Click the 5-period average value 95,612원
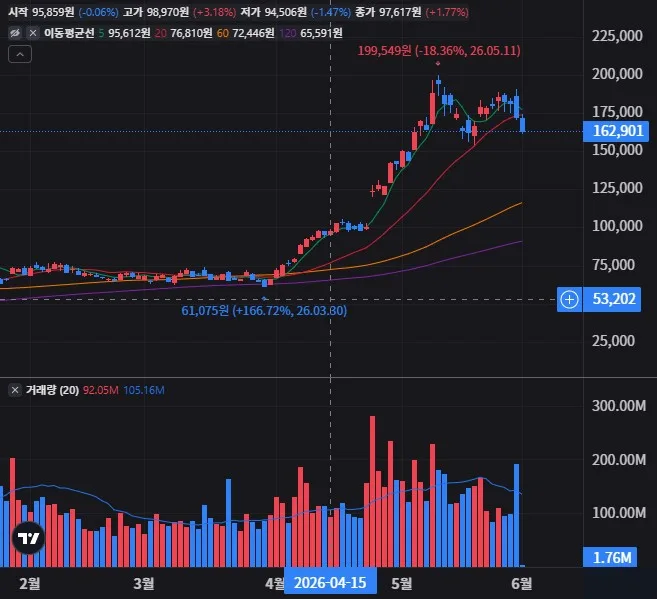This screenshot has width=657, height=599. [x=129, y=33]
